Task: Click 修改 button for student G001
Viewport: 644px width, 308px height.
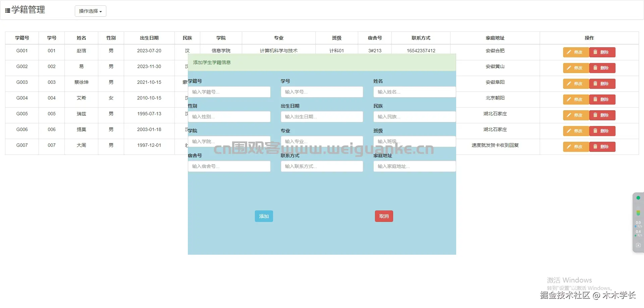Action: tap(576, 52)
